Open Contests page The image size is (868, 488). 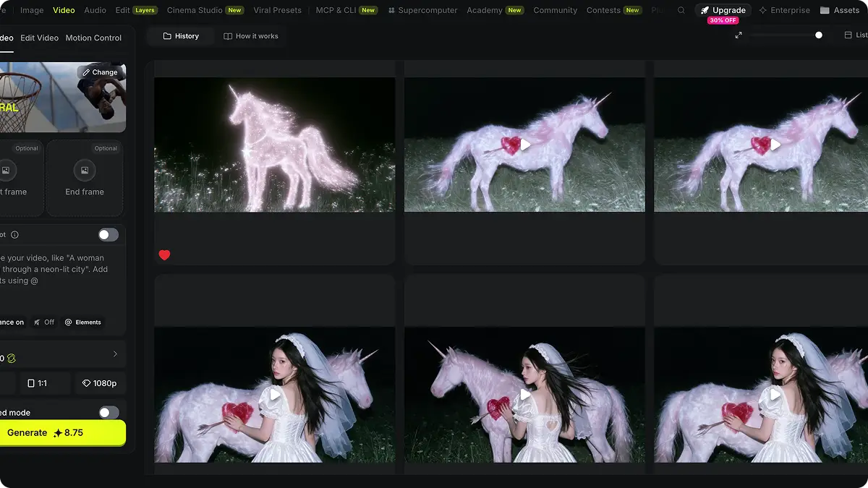(x=613, y=10)
